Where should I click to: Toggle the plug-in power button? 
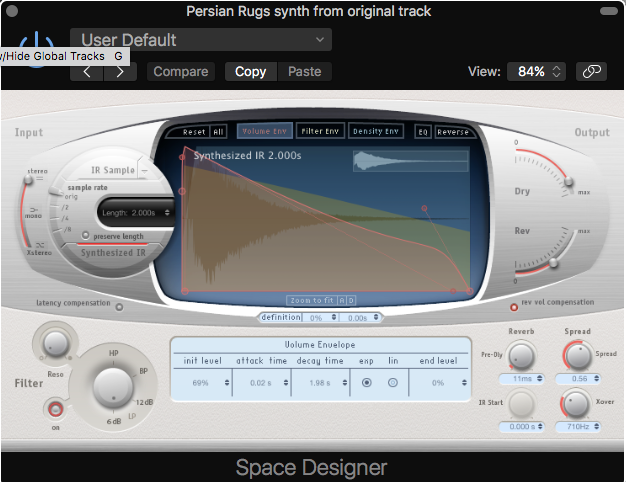pyautogui.click(x=37, y=49)
